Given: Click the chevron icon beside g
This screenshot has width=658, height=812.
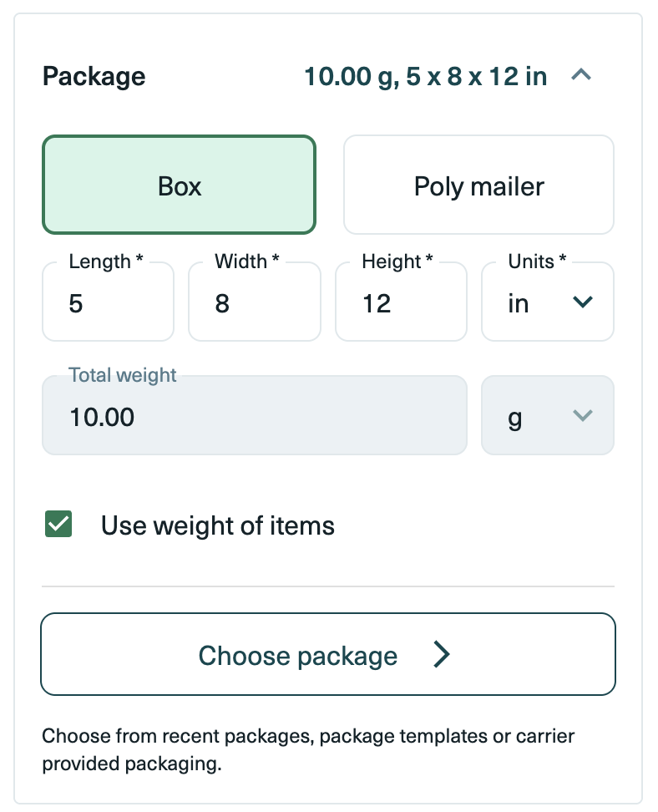Looking at the screenshot, I should (x=583, y=415).
